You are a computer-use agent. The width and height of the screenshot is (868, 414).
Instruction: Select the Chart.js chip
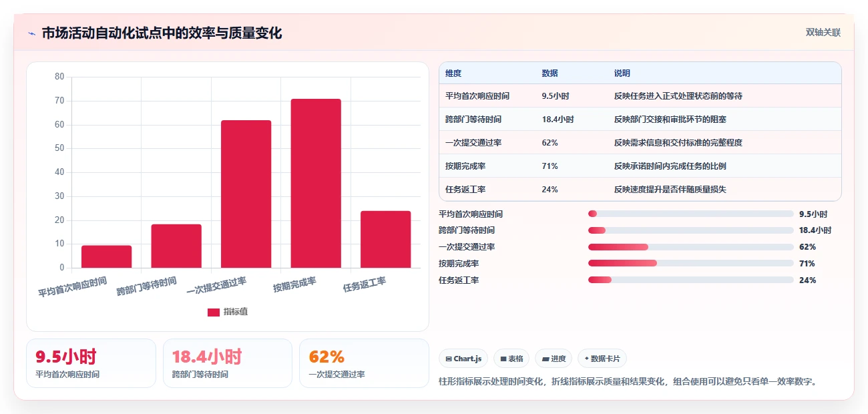(x=463, y=359)
